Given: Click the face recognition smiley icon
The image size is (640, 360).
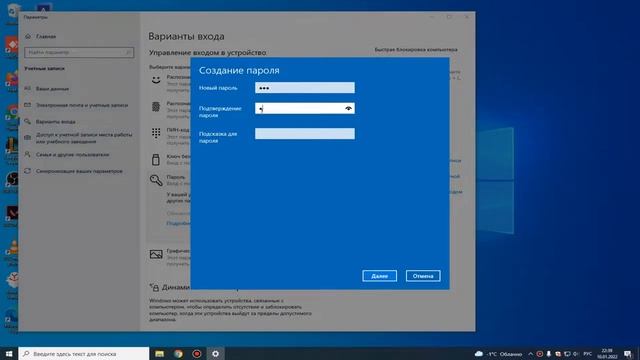Looking at the screenshot, I should pyautogui.click(x=156, y=80).
